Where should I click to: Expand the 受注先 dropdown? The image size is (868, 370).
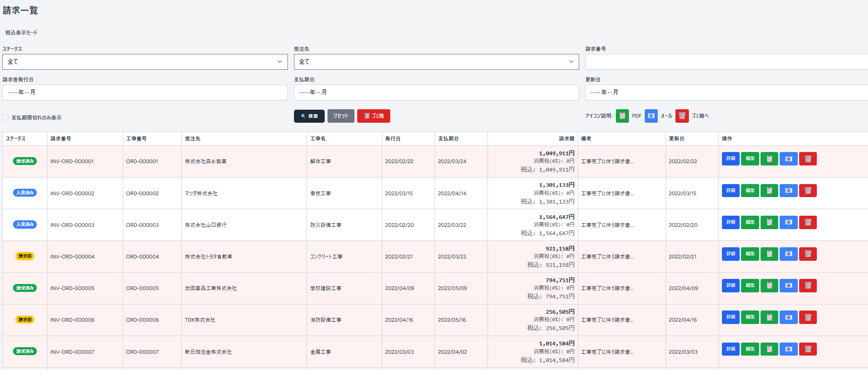point(436,62)
